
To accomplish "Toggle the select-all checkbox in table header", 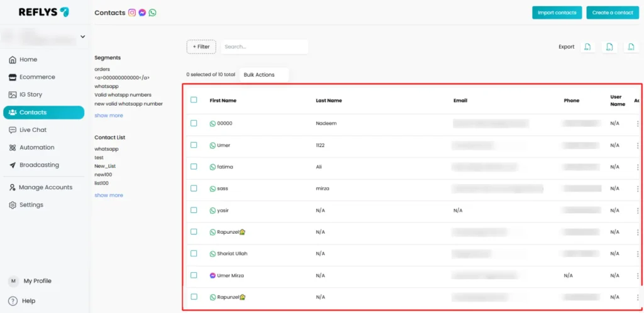I will click(x=194, y=100).
